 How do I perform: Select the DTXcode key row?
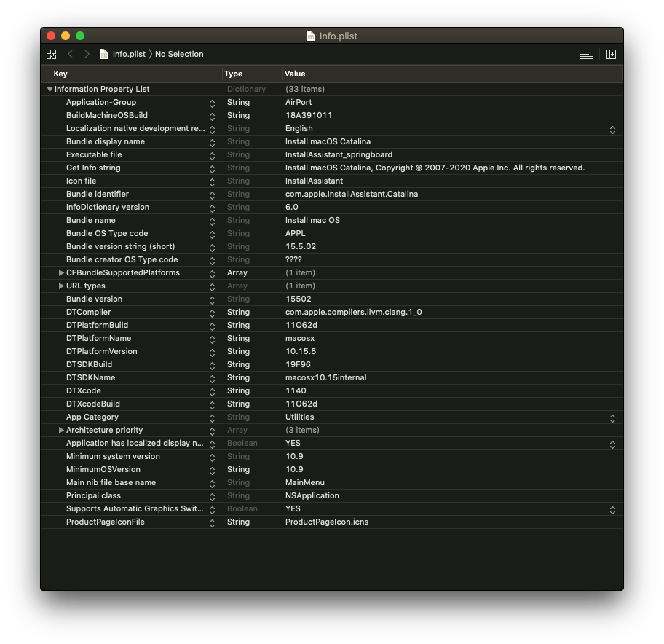84,391
